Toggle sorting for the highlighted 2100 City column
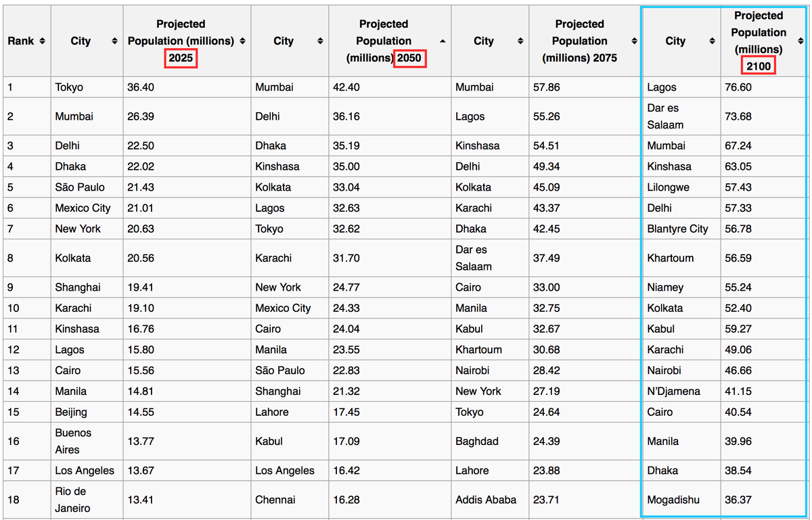The width and height of the screenshot is (812, 520). (714, 41)
